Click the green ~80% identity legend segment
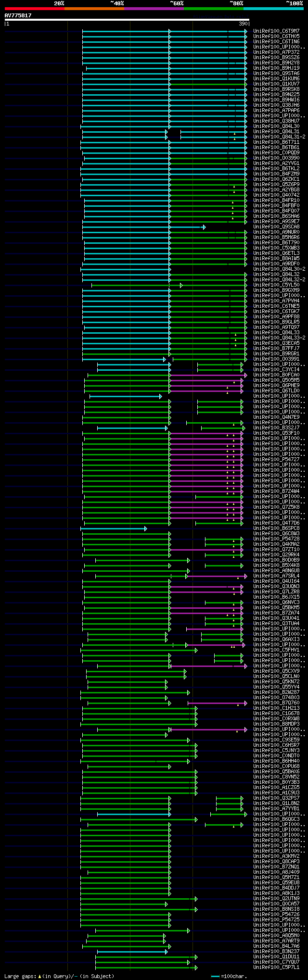308x980 pixels. pos(214,9)
